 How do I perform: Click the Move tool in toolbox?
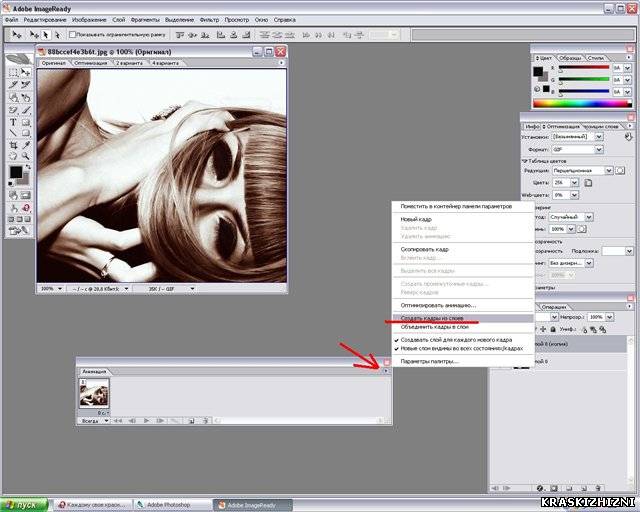[x=26, y=73]
